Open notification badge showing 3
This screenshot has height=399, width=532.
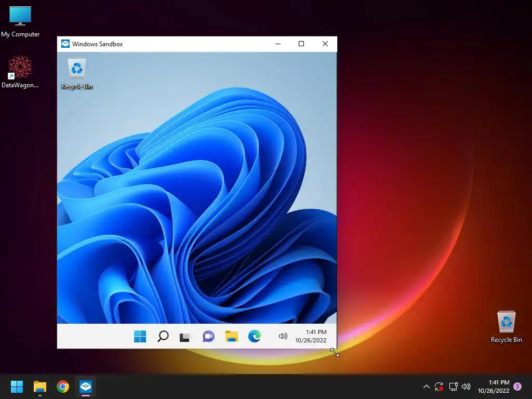click(x=517, y=387)
